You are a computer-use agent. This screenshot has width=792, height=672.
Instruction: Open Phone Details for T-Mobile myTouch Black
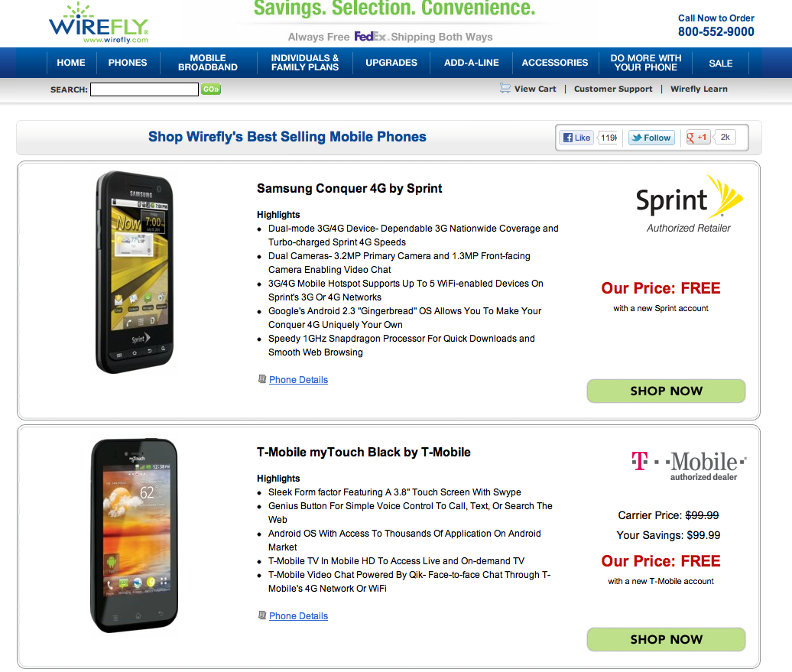[298, 616]
